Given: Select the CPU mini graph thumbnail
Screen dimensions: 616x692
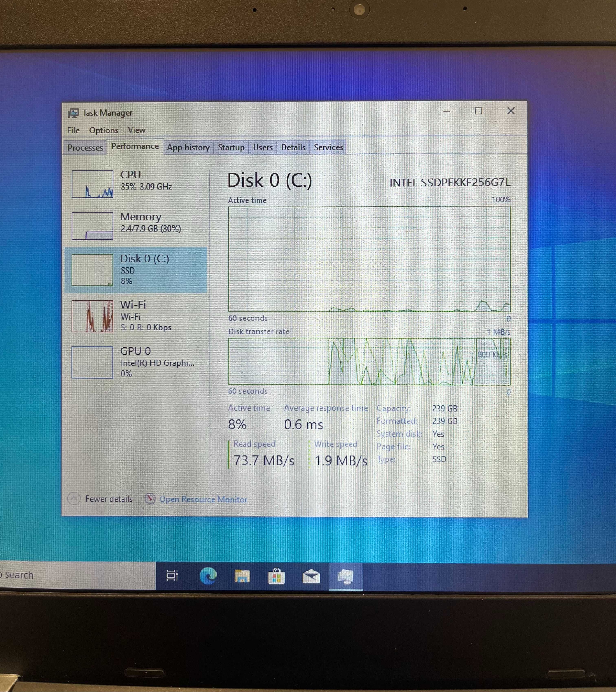Looking at the screenshot, I should (92, 184).
